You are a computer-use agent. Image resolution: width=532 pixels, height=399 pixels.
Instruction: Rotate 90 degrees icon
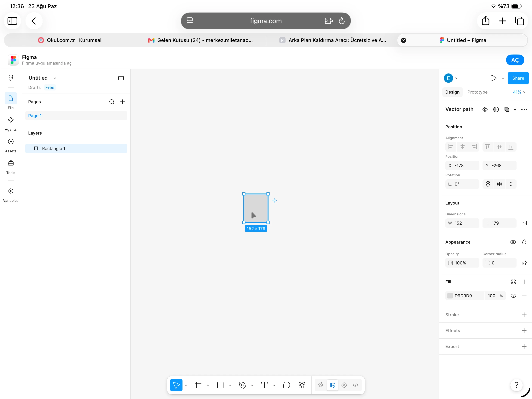(x=488, y=184)
